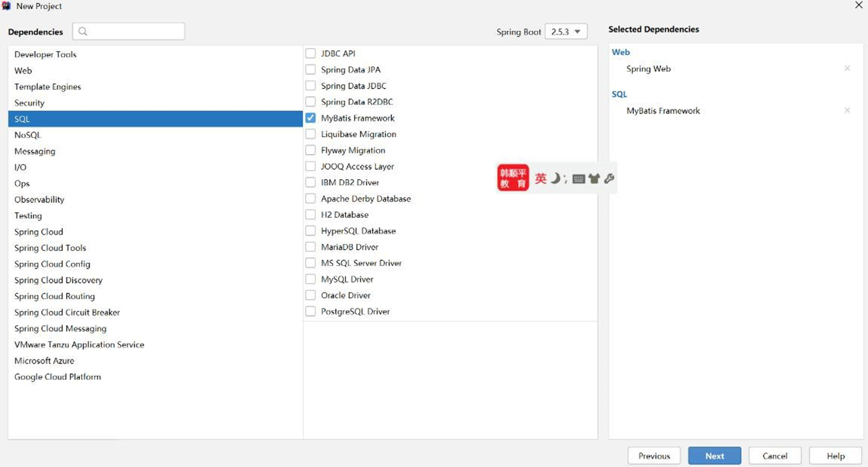Viewport: 868px width, 467px height.
Task: Remove Spring Web from selected dependencies
Action: click(847, 69)
